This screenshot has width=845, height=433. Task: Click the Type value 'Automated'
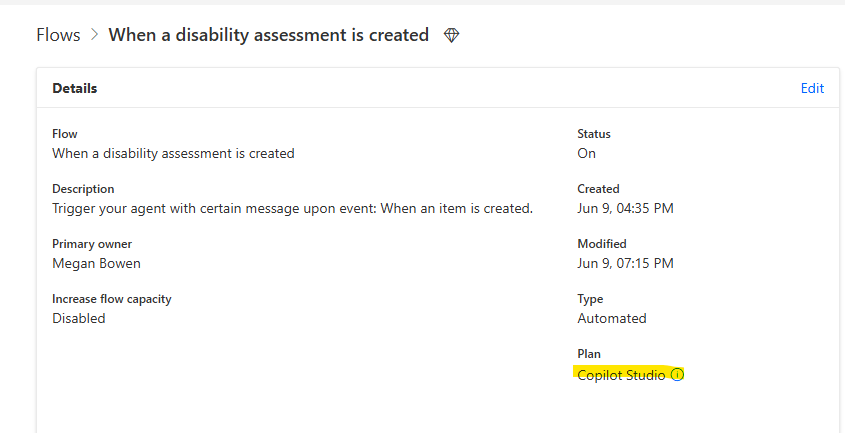611,318
